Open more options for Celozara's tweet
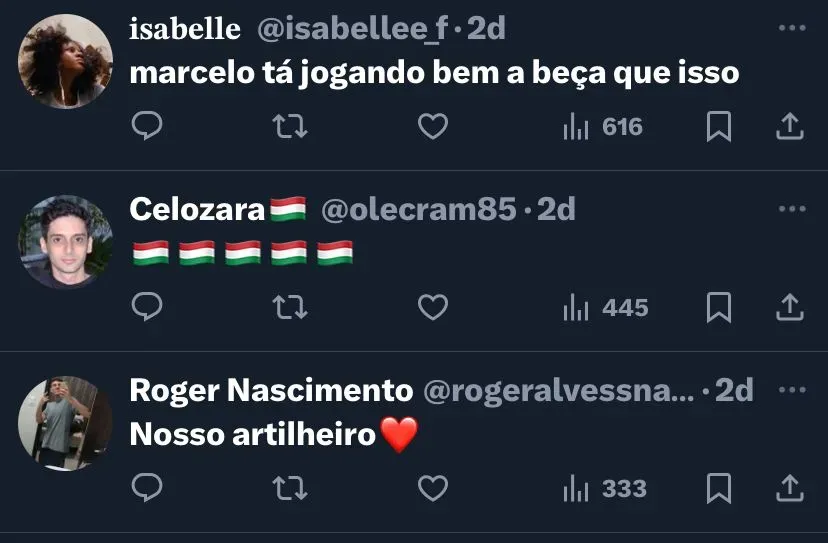The image size is (828, 543). 792,209
